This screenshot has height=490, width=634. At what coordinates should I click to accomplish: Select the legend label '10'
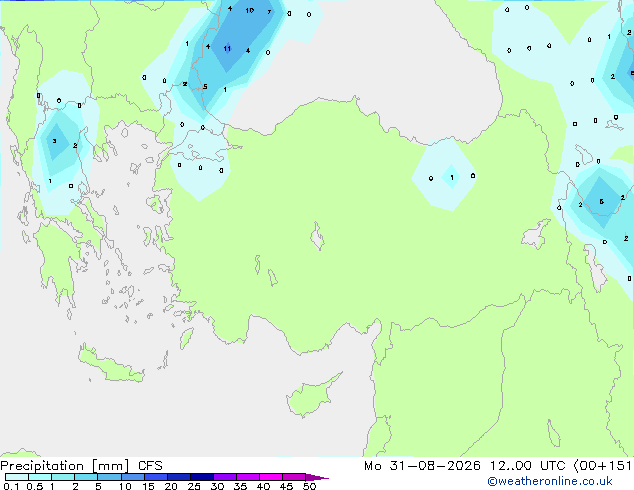[x=125, y=486]
